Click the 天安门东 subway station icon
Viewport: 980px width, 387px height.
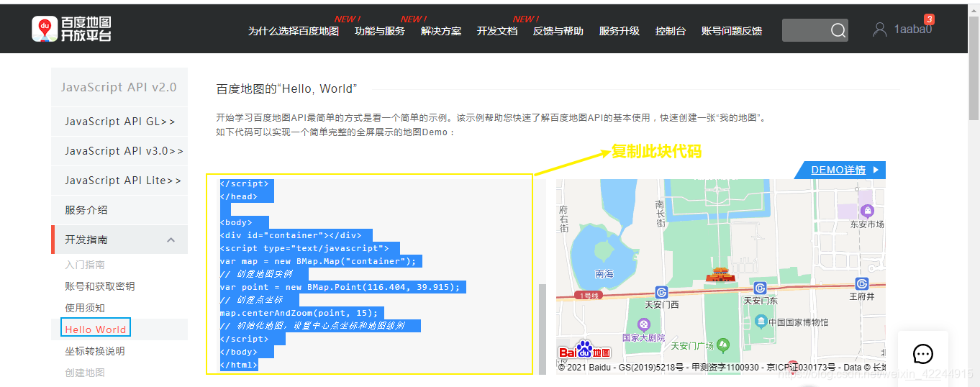point(760,288)
